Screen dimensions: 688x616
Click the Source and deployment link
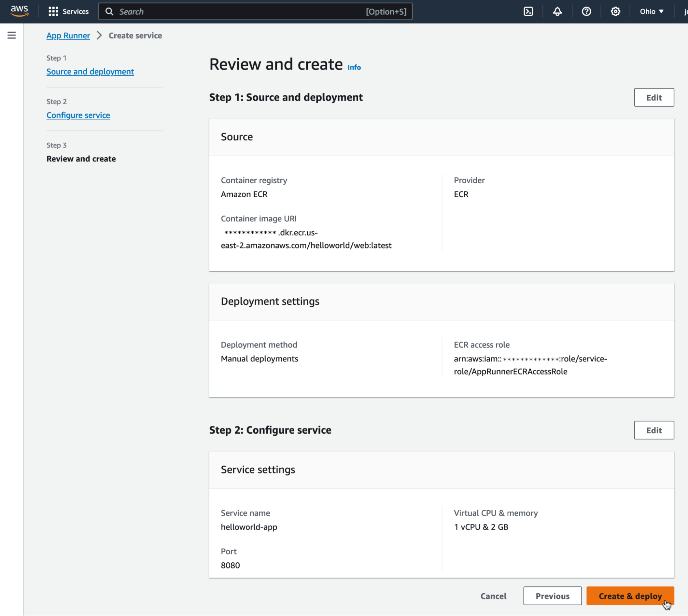[x=90, y=71]
